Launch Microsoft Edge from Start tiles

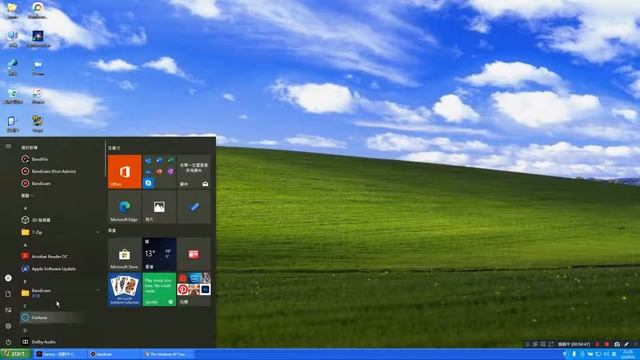(x=124, y=207)
